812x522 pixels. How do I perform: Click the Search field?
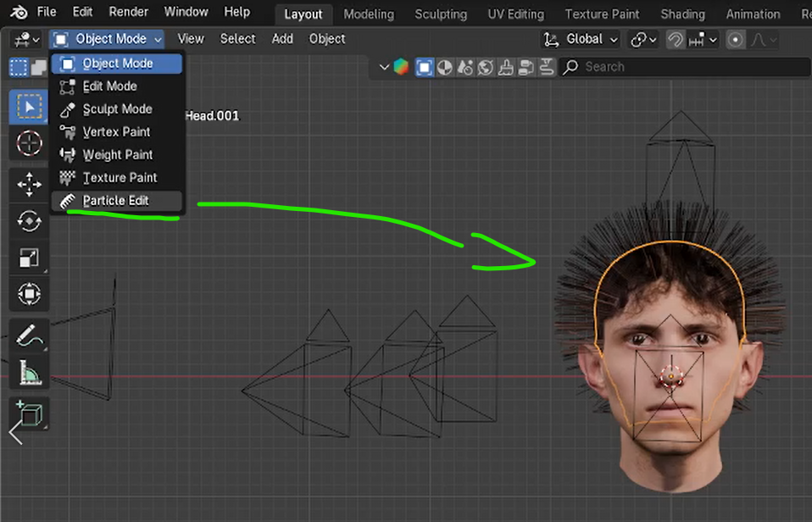tap(678, 66)
